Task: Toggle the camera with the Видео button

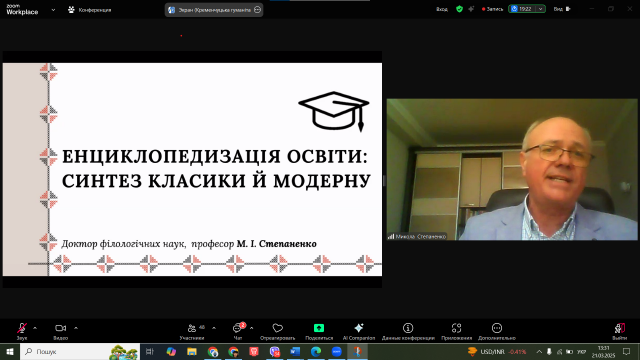Action: coord(60,328)
